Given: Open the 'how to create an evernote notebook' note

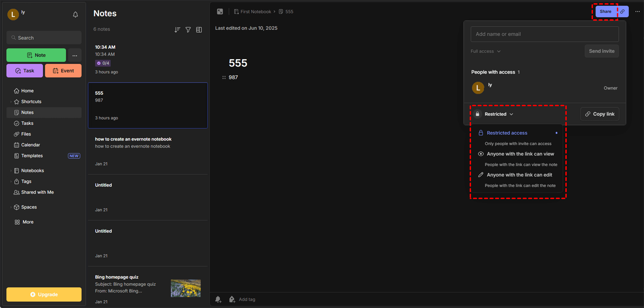Looking at the screenshot, I should (x=148, y=151).
